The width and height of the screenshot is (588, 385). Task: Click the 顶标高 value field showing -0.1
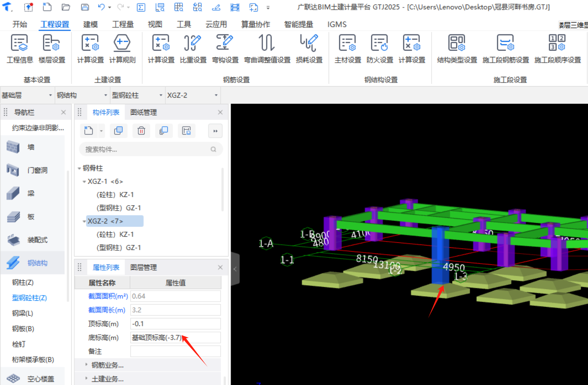175,324
